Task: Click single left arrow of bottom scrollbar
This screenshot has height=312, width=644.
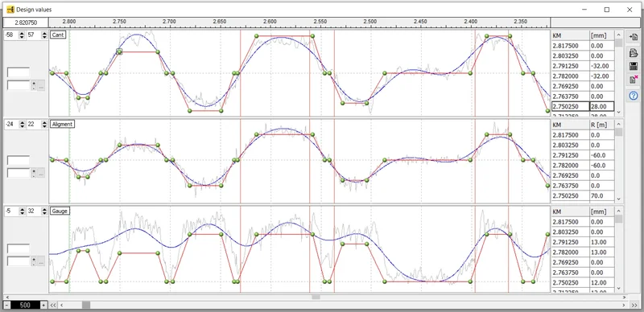Action: tap(62, 305)
